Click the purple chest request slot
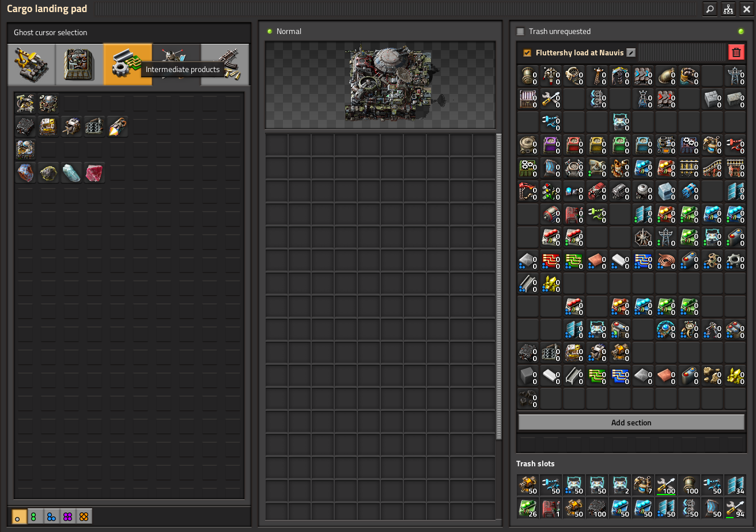This screenshot has width=756, height=532. tap(550, 145)
